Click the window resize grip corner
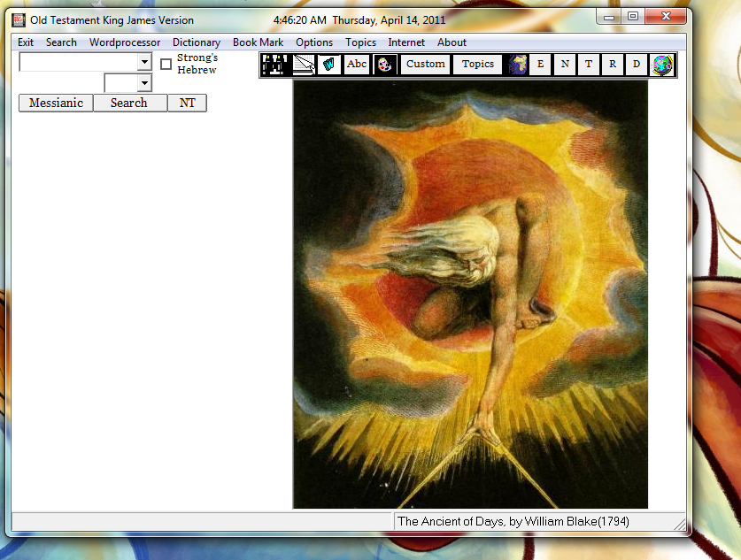The width and height of the screenshot is (741, 560). (x=680, y=524)
